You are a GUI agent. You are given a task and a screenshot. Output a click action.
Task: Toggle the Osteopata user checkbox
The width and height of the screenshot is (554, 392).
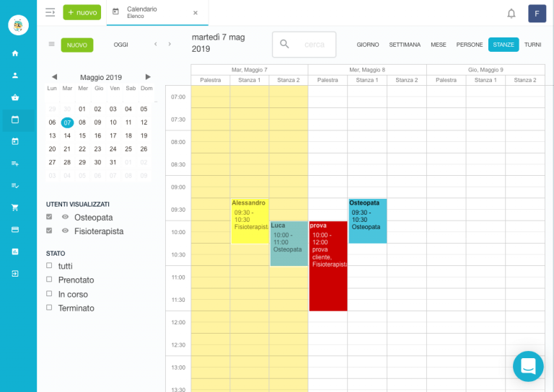coord(49,217)
